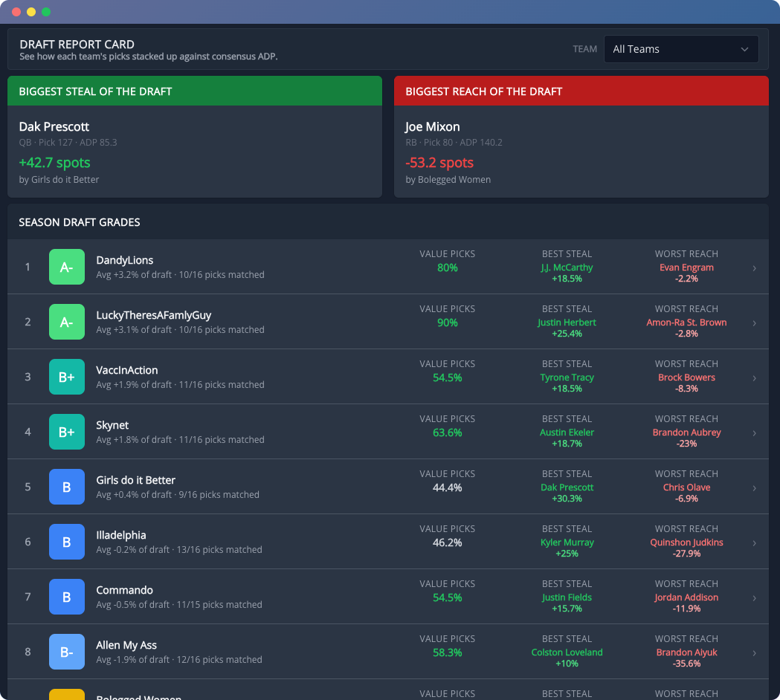Expand DandyLions row chevron
This screenshot has height=700, width=780.
754,268
